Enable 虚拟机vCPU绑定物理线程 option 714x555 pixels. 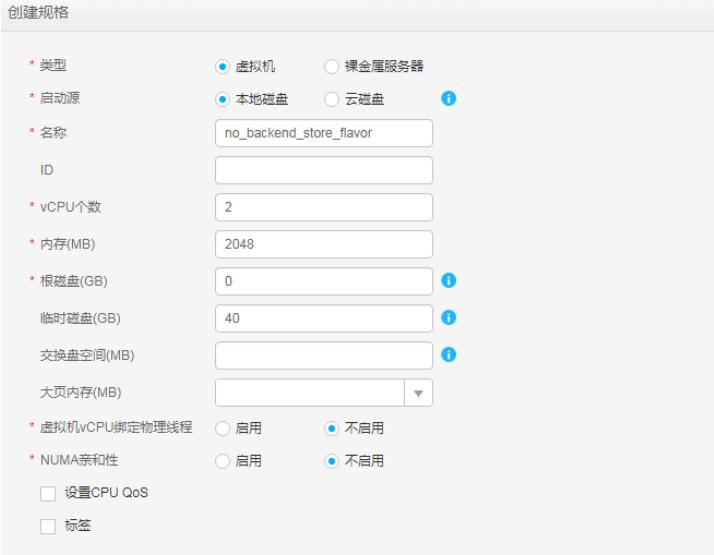[222, 428]
